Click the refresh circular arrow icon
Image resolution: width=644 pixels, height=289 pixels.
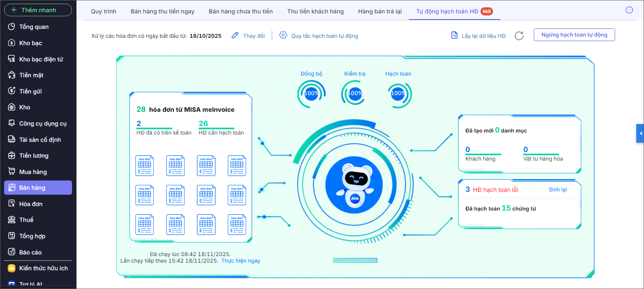[x=519, y=36]
